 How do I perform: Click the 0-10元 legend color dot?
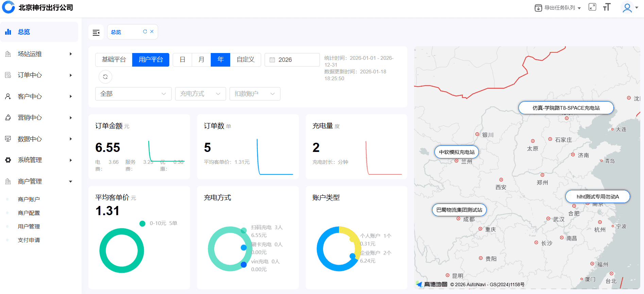142,223
